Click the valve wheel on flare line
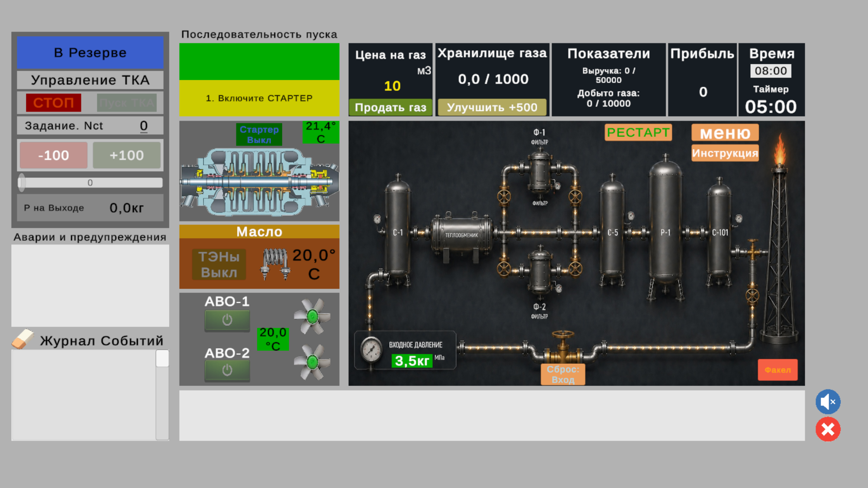Viewport: 868px width, 488px height. [752, 296]
